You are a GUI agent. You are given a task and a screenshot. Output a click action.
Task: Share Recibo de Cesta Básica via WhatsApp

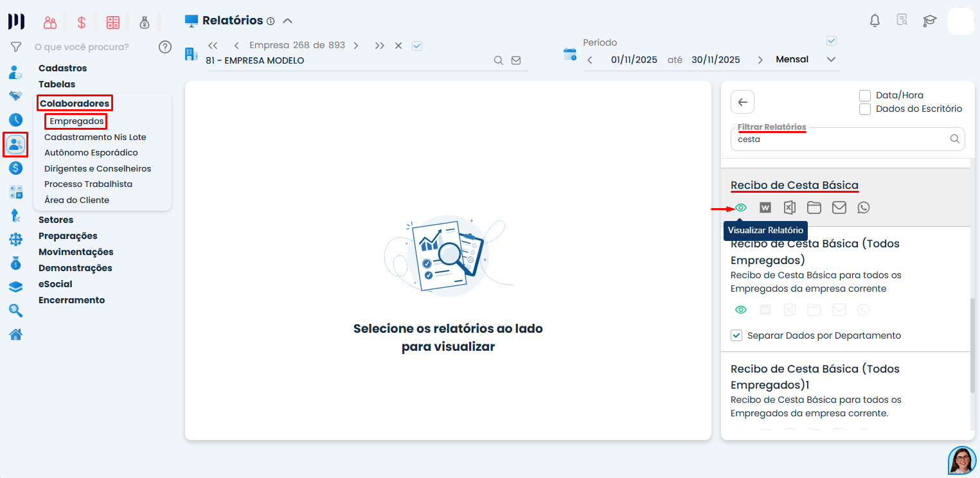click(863, 207)
